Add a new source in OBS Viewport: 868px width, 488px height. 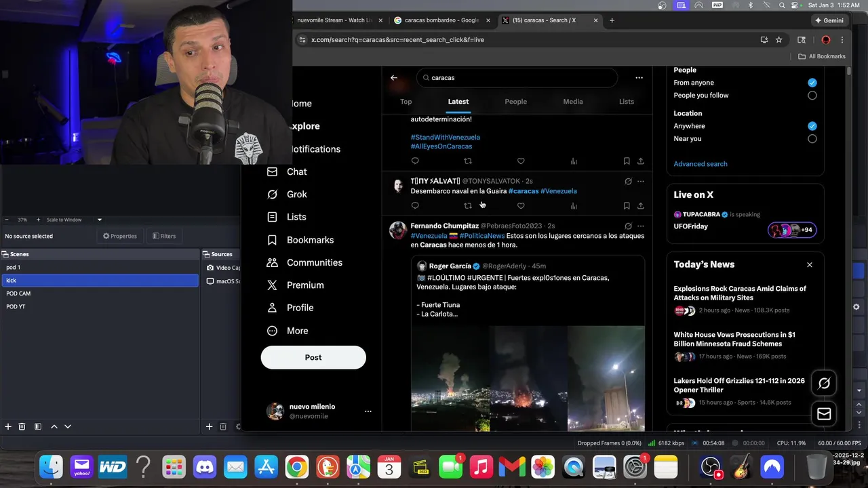(209, 426)
